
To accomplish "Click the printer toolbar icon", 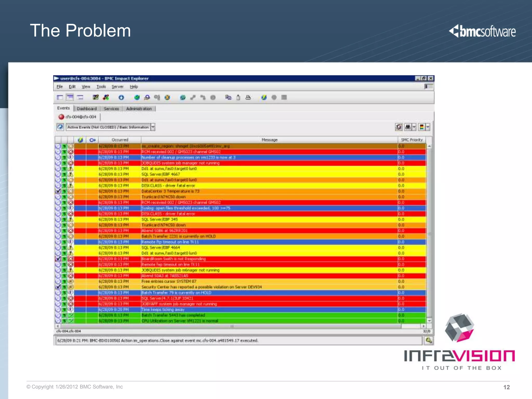I will [248, 97].
